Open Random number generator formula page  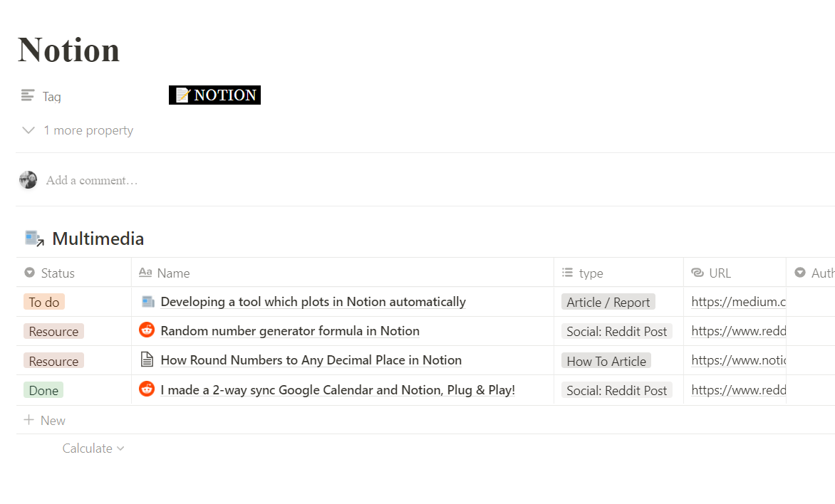(x=290, y=331)
